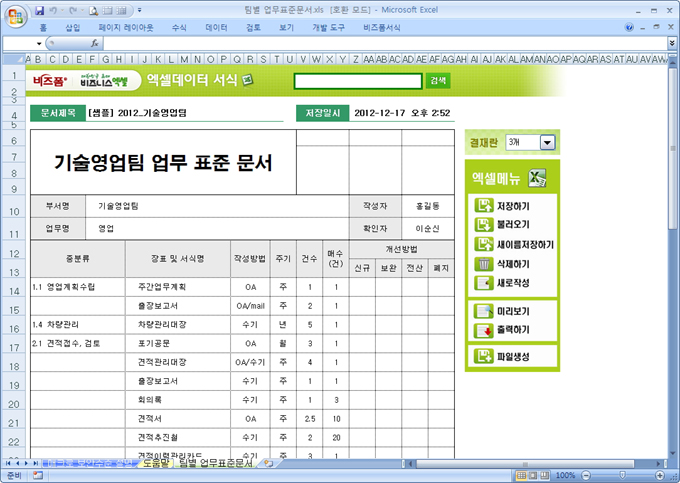This screenshot has height=483, width=680.
Task: Click the 미리보기 preview button
Action: point(503,311)
